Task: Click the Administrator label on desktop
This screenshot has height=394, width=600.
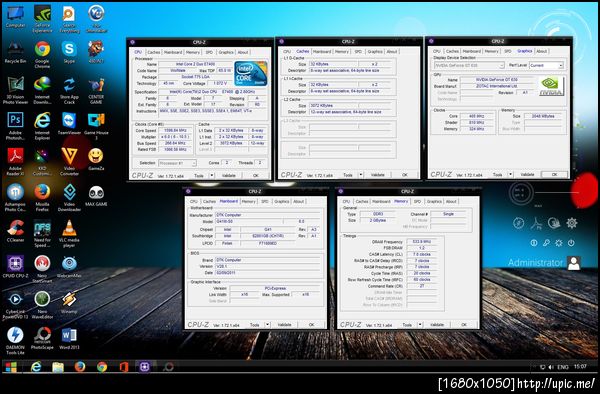Action: coord(535,263)
